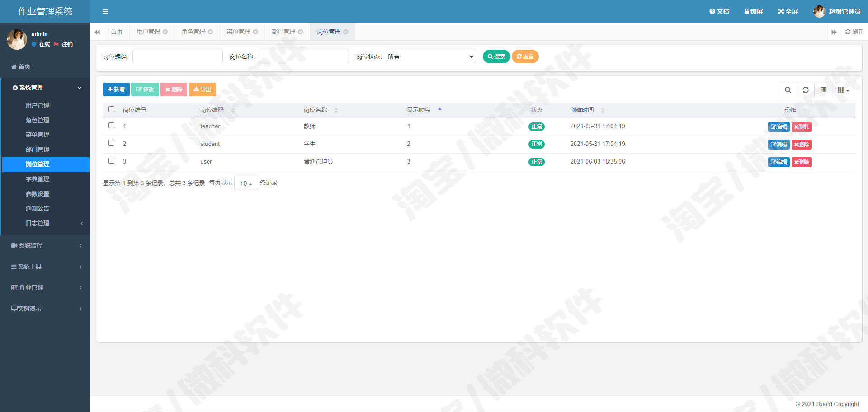Click the 新增 add button
Screen dimensions: 868x412
point(116,89)
